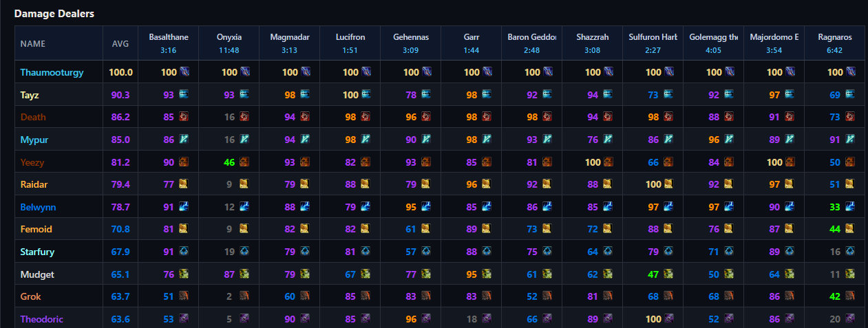Viewport: 868px width, 328px height.
Task: Open player Yeezy's profile link
Action: [x=32, y=162]
